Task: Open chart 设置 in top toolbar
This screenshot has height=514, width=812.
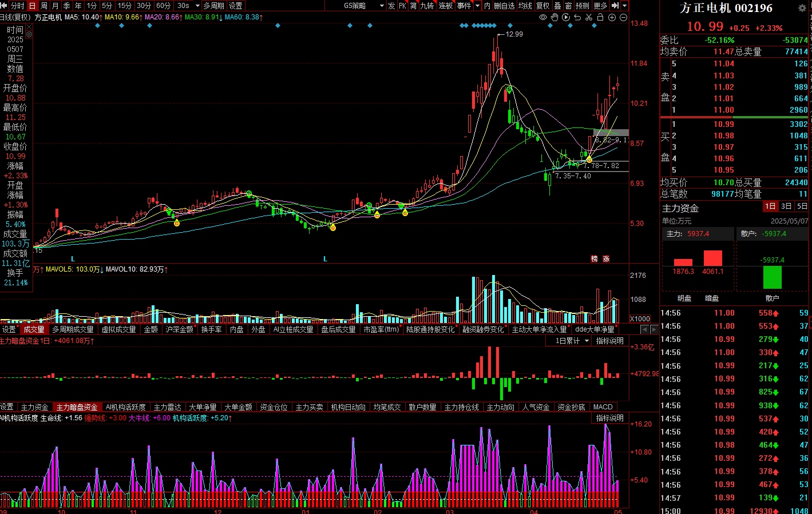Action: (x=236, y=6)
